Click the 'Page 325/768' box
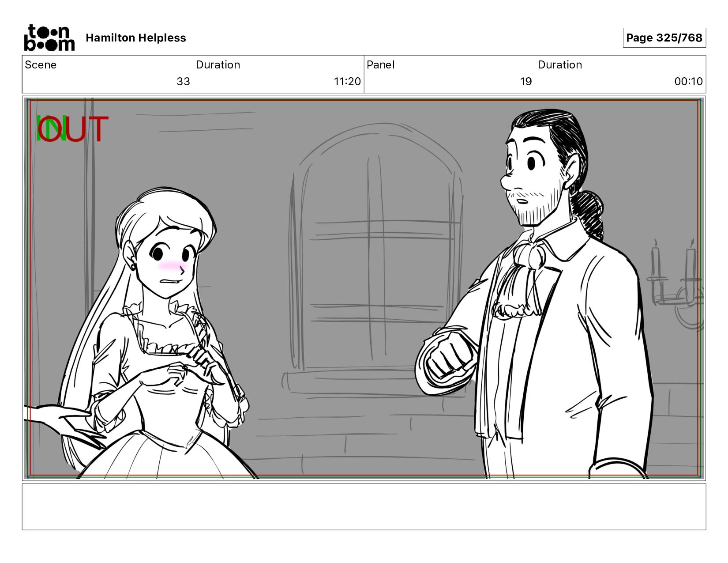Image resolution: width=728 pixels, height=563 pixels. tap(664, 38)
